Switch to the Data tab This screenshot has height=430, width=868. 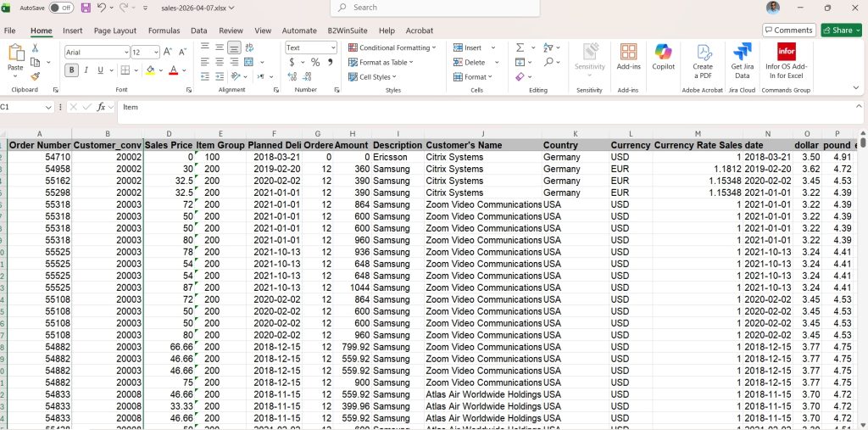198,31
